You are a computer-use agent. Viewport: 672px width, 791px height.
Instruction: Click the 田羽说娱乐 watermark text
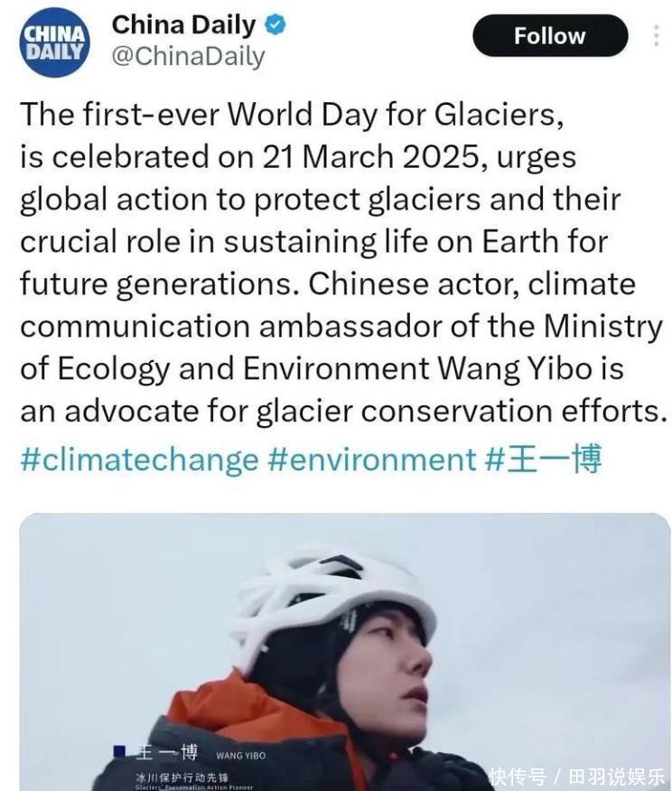click(x=618, y=777)
